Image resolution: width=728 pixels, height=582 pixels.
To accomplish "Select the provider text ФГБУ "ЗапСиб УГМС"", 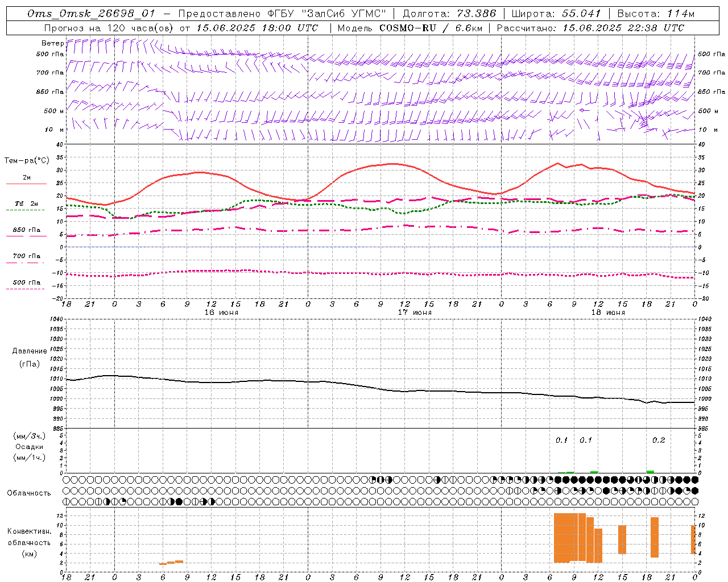I will [327, 14].
